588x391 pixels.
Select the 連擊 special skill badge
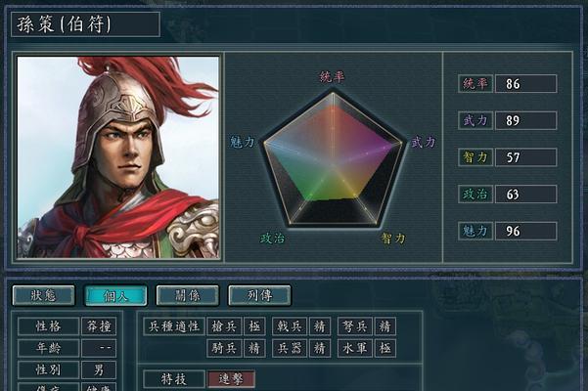[x=231, y=379]
